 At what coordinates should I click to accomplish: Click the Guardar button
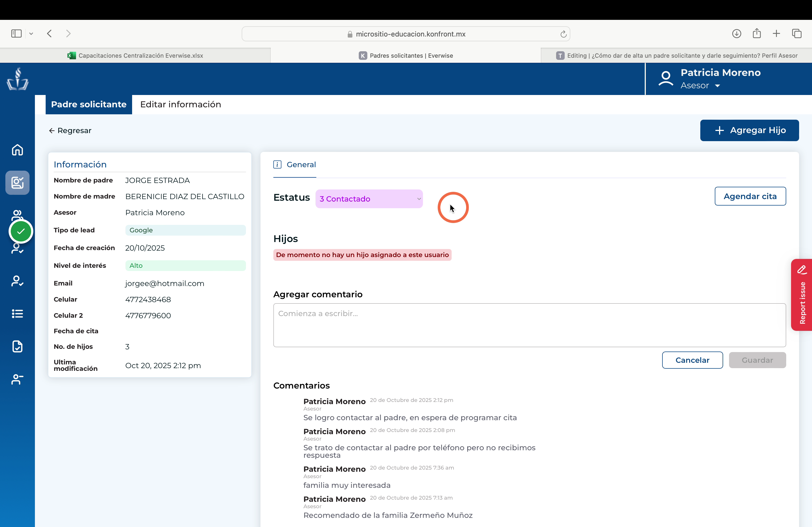(x=757, y=360)
